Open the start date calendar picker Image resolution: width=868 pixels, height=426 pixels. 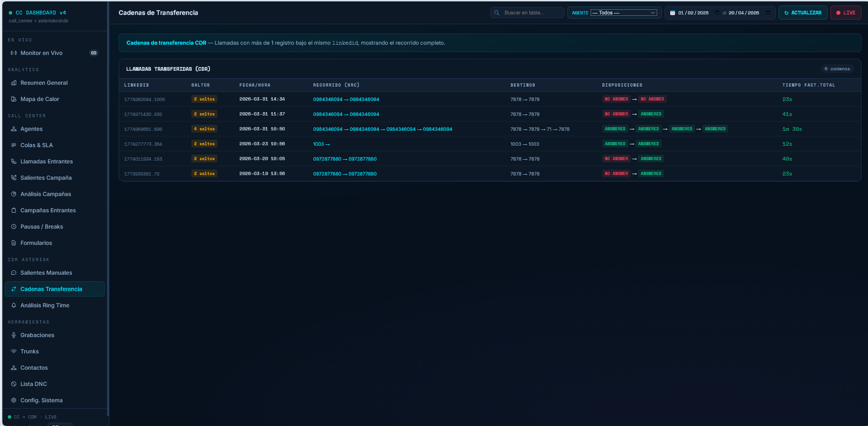[x=717, y=13]
